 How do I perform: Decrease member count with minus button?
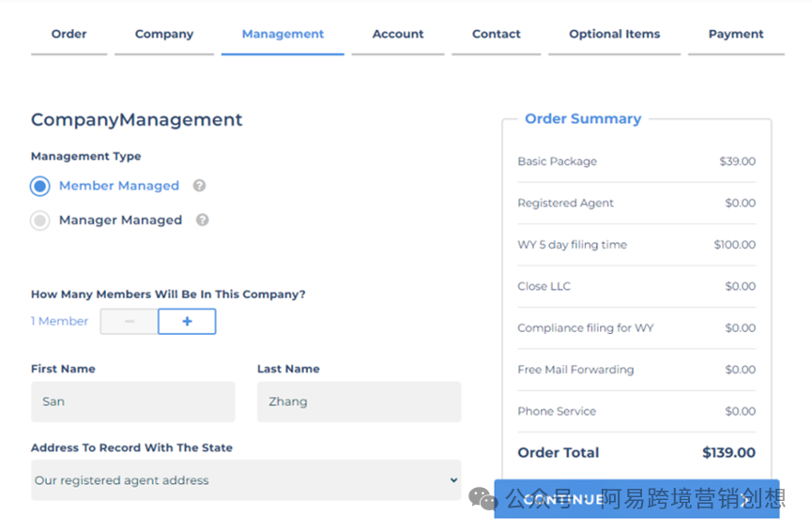click(130, 322)
